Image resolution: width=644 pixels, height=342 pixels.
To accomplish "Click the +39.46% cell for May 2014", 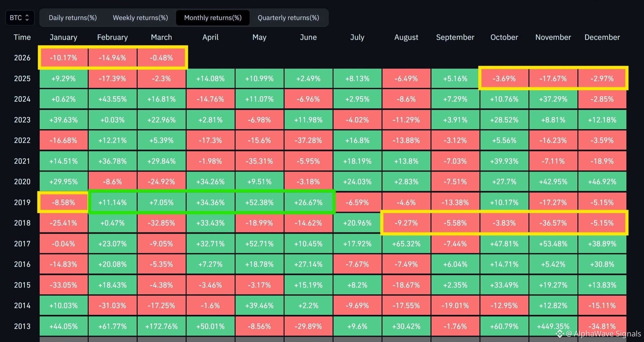I will pos(259,306).
